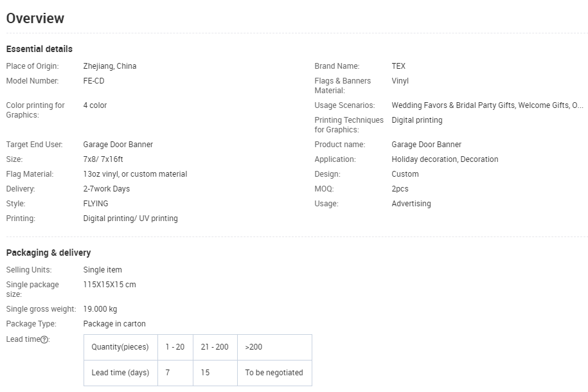Click the Single gross weight 19.000 kg value

coord(100,309)
